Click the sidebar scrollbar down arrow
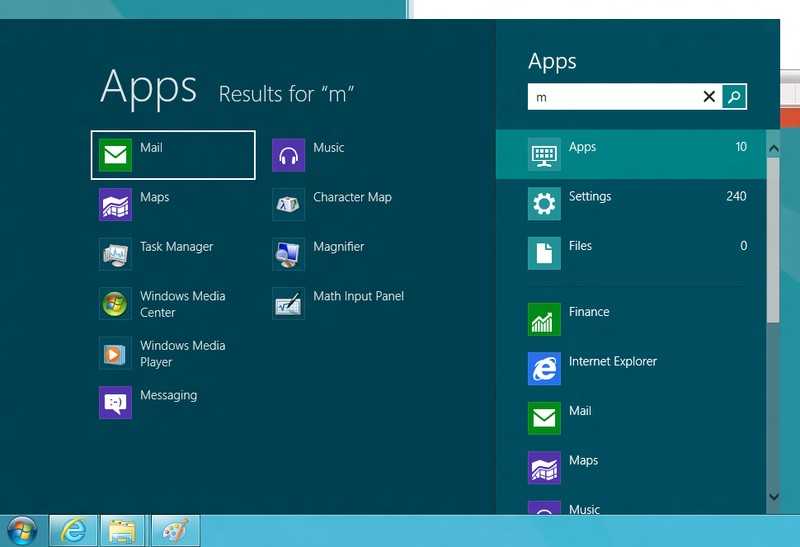The height and width of the screenshot is (547, 800). point(773,496)
